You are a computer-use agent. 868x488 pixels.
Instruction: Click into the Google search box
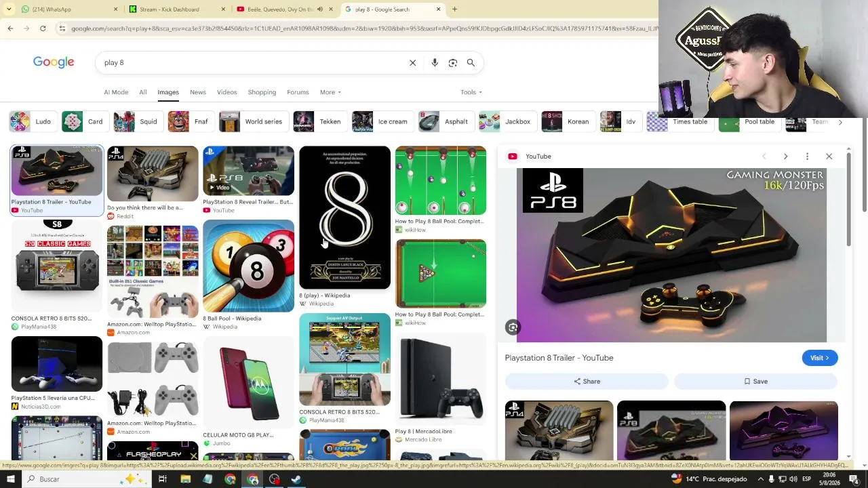pyautogui.click(x=251, y=63)
